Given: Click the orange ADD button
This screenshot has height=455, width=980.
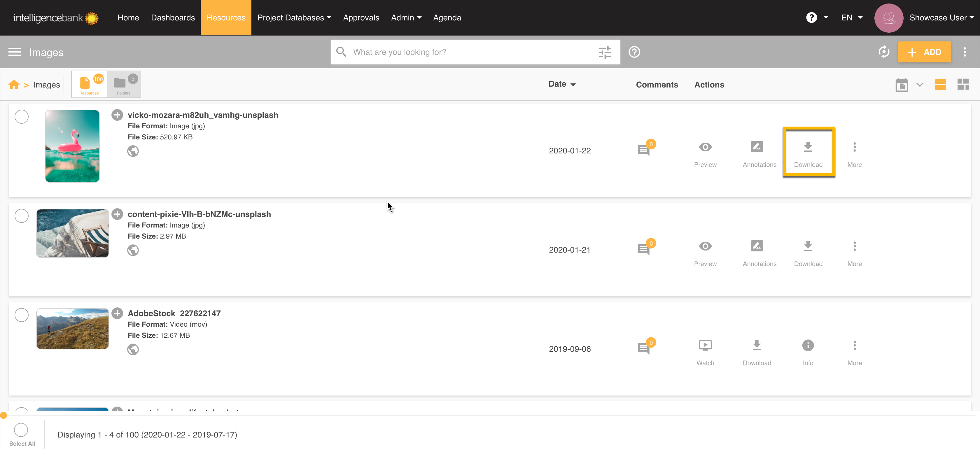Looking at the screenshot, I should (x=924, y=52).
